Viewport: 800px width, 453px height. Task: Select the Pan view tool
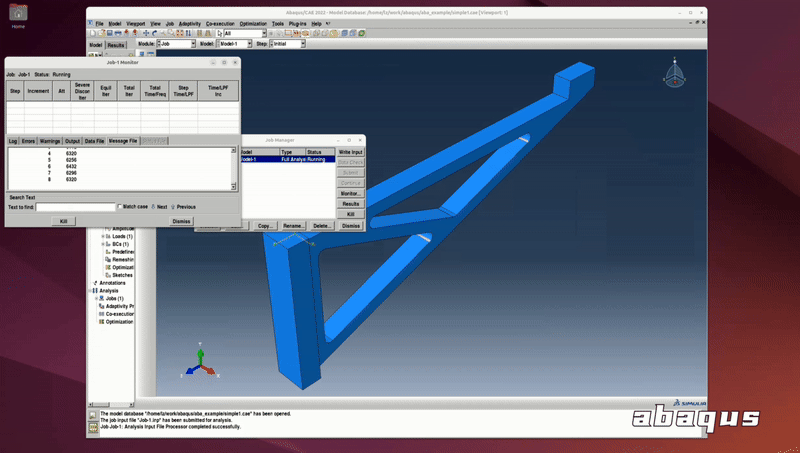(x=146, y=33)
